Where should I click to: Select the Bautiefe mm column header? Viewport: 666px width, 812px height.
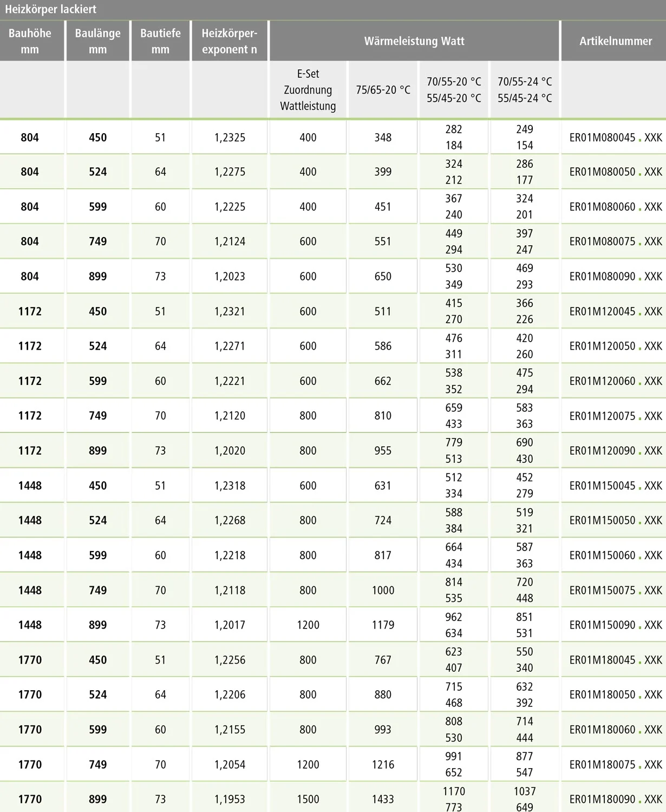pyautogui.click(x=160, y=41)
